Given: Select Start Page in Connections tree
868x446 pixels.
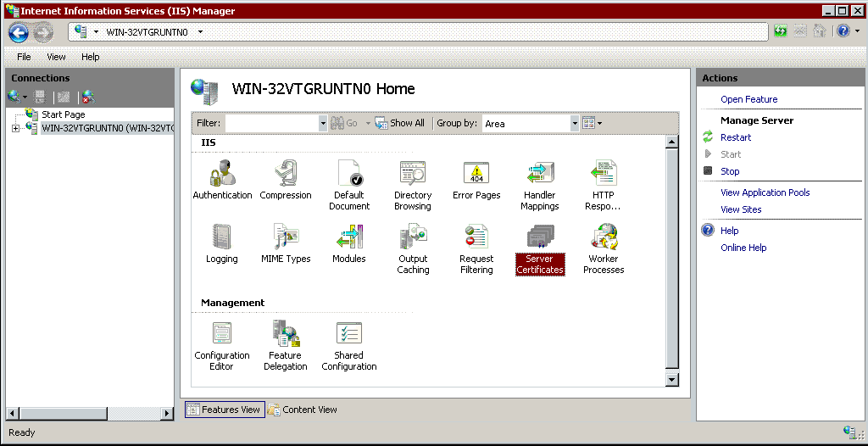Looking at the screenshot, I should click(63, 114).
